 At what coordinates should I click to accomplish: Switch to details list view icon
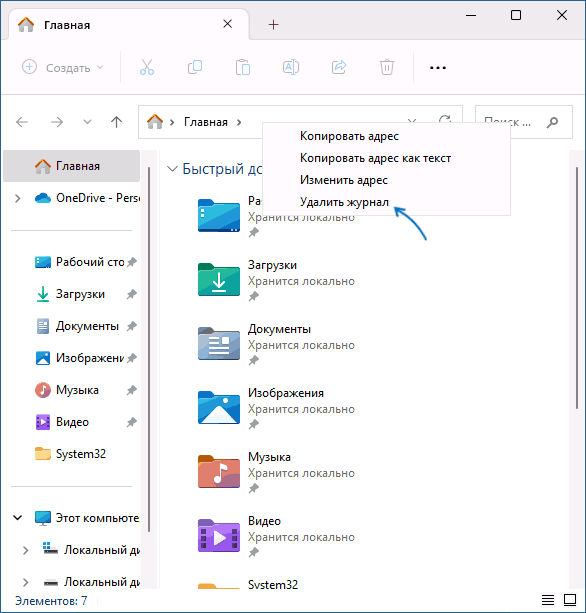(x=548, y=599)
